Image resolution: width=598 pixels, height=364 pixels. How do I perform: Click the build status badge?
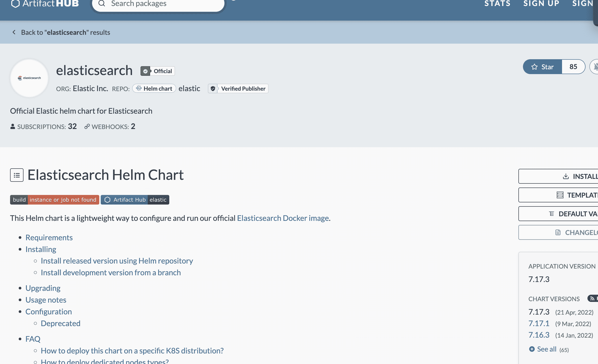point(55,200)
